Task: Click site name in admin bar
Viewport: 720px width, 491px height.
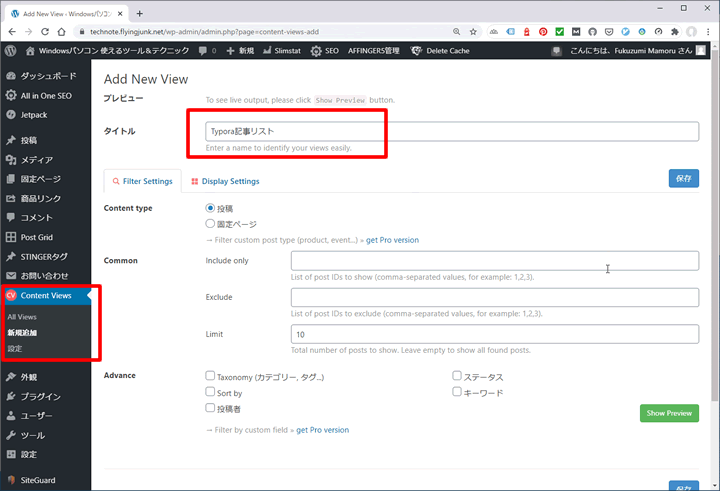Action: (x=107, y=51)
